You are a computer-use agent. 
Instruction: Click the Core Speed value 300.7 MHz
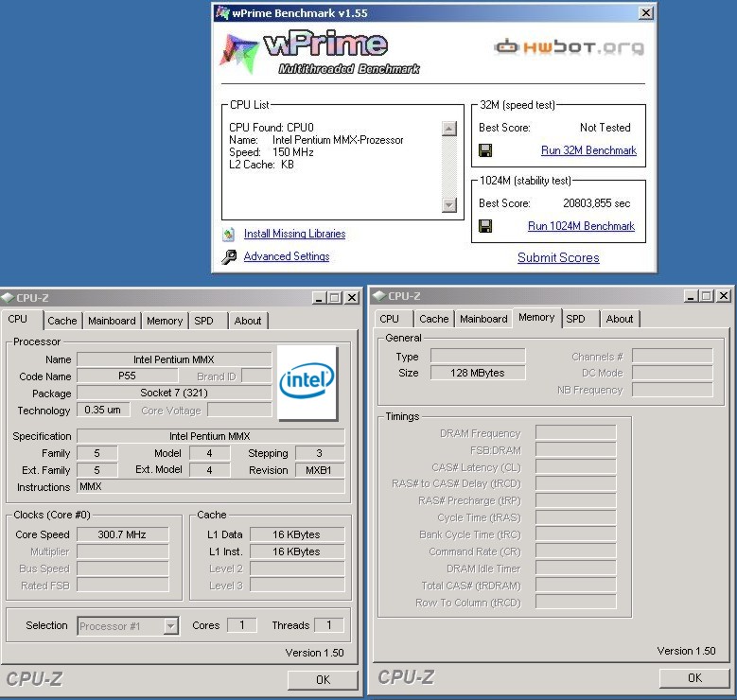click(x=122, y=534)
